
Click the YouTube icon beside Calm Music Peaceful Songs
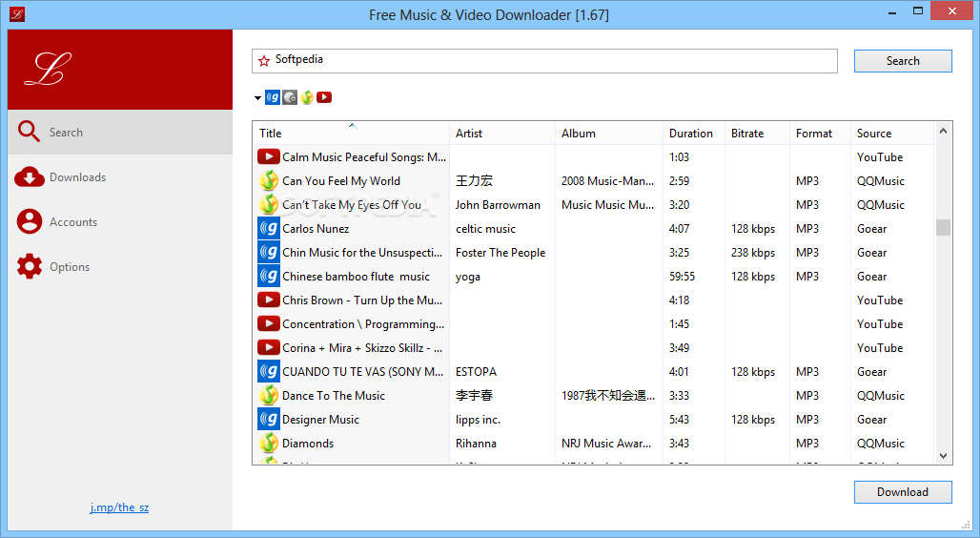click(269, 157)
